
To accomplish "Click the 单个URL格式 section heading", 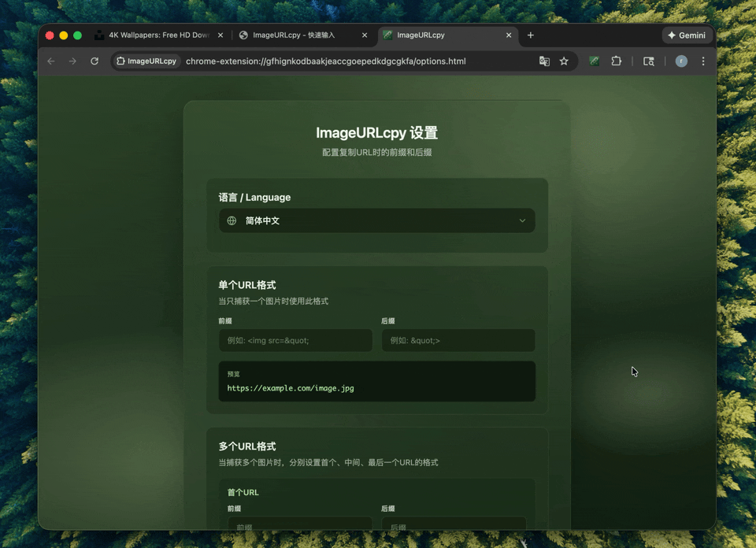I will pyautogui.click(x=247, y=285).
